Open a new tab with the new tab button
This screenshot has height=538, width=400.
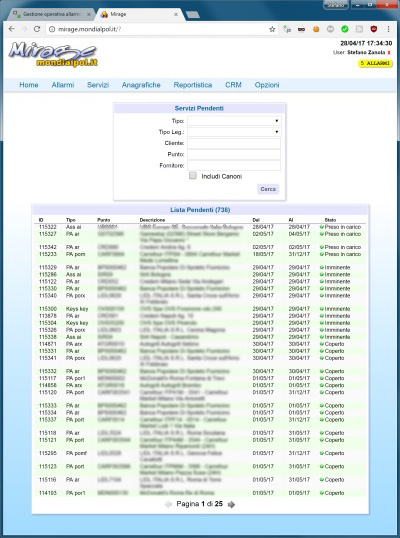click(192, 14)
